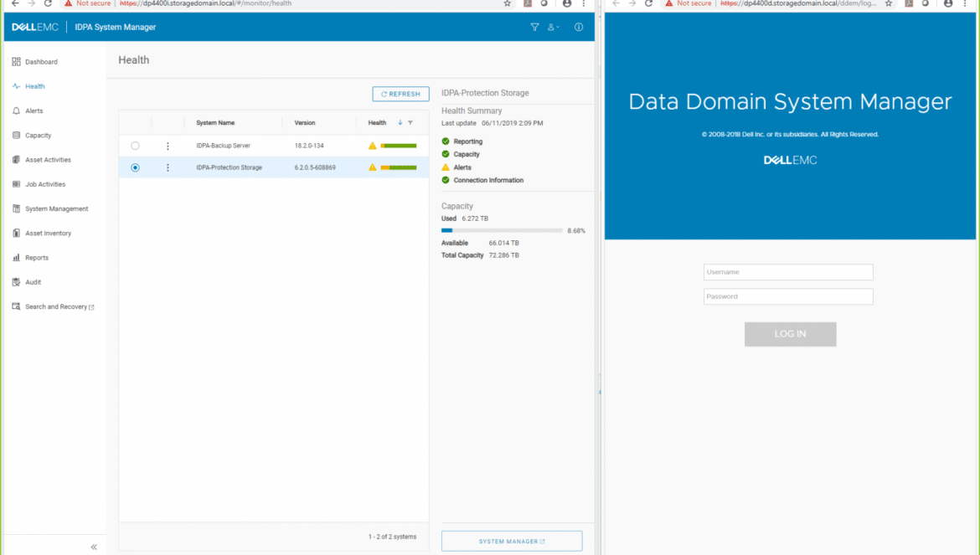Click the IDPA-Backup Server name cell
980x555 pixels.
coord(223,146)
